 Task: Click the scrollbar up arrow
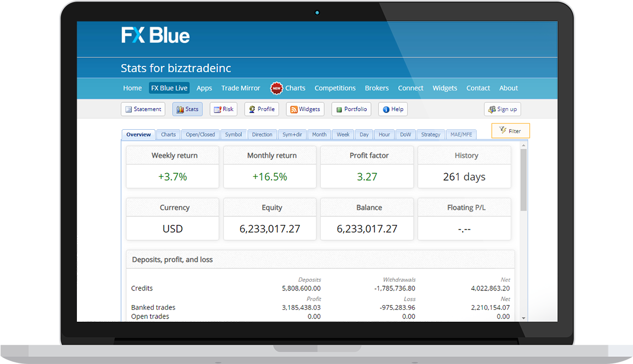(x=524, y=145)
